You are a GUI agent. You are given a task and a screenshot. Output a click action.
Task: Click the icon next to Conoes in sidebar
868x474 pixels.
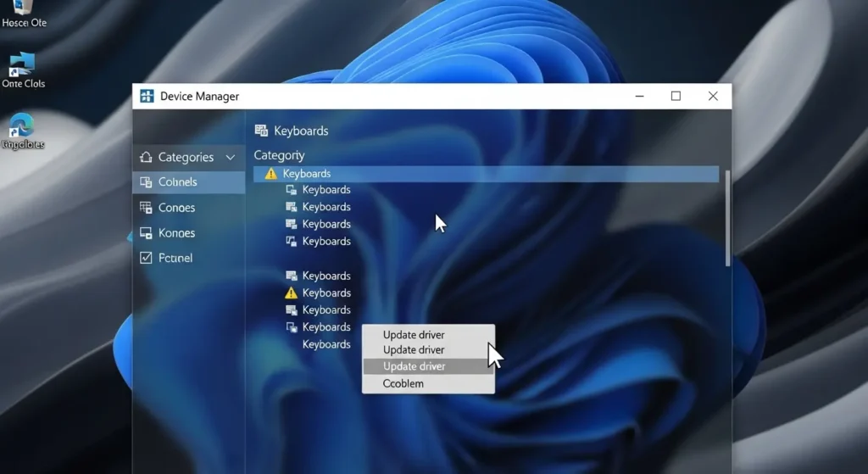click(145, 208)
